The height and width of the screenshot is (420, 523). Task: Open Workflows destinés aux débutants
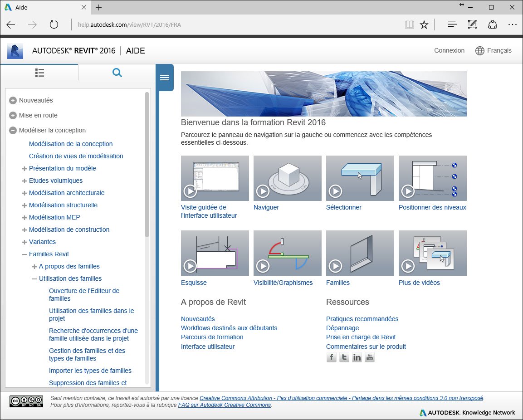[229, 328]
